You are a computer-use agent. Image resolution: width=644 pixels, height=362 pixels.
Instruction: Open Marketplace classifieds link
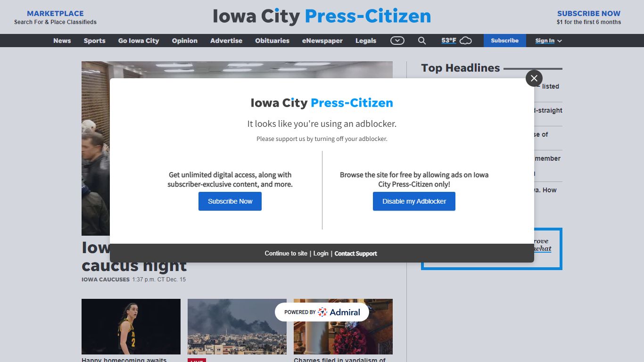pyautogui.click(x=55, y=17)
